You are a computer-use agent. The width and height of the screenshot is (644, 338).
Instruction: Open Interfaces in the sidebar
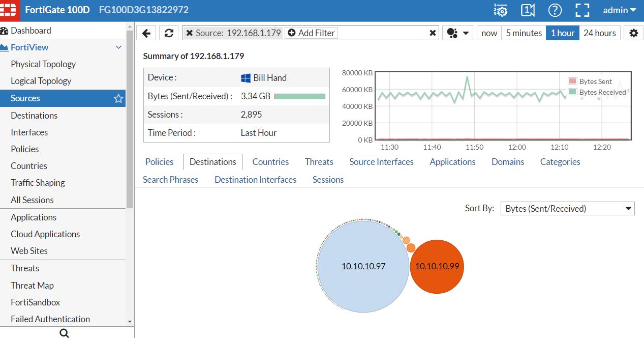click(29, 132)
